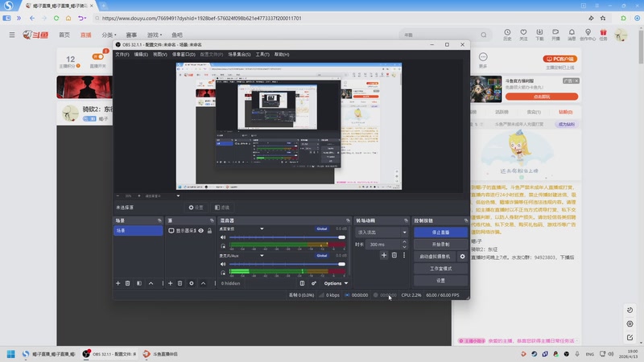The height and width of the screenshot is (362, 644).
Task: Decrease transition 时长 stepper down arrow
Action: pos(404,247)
